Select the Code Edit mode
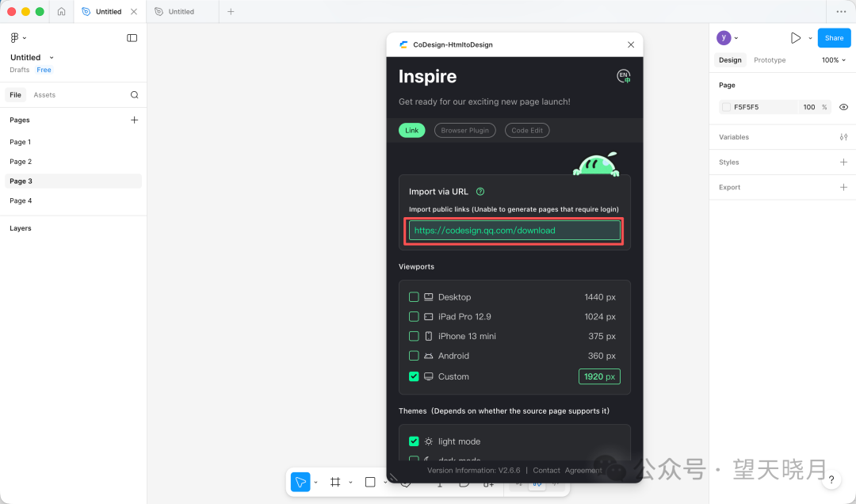This screenshot has width=856, height=504. 527,131
